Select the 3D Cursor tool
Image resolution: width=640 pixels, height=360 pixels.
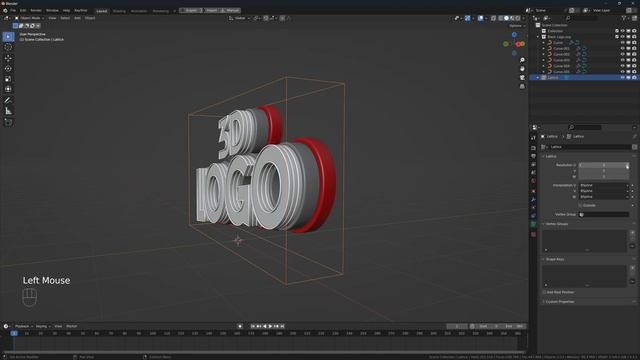(8, 47)
